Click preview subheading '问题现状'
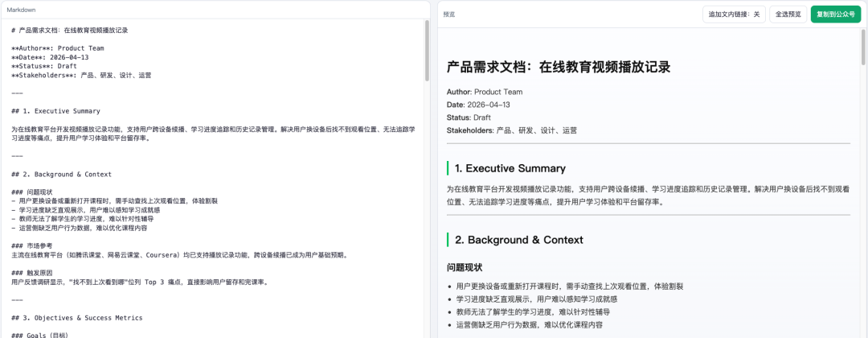This screenshot has width=868, height=338. (465, 268)
